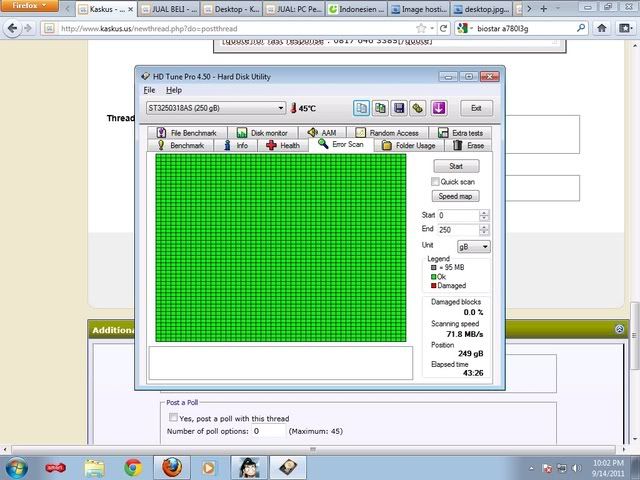Image resolution: width=640 pixels, height=480 pixels.
Task: Switch to the Benchmark tab
Action: [180, 146]
